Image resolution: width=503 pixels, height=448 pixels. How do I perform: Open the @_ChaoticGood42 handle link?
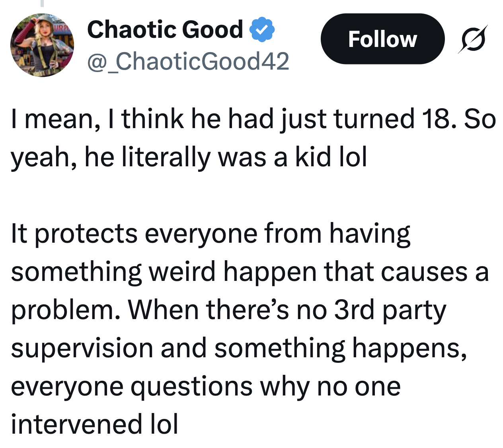pyautogui.click(x=188, y=61)
